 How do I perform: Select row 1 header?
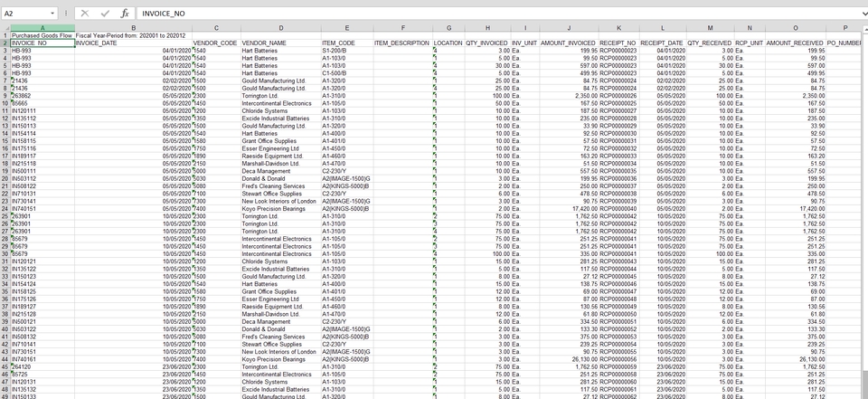[5, 35]
